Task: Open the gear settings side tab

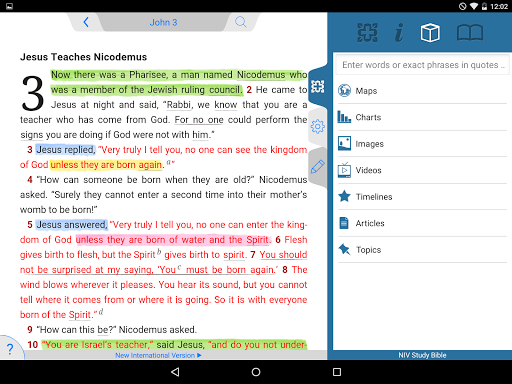Action: click(318, 126)
